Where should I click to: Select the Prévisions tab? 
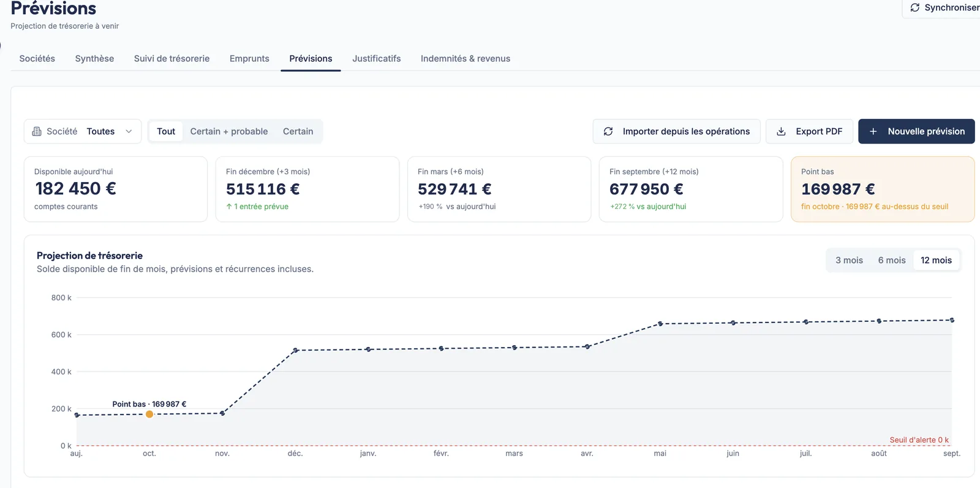311,59
